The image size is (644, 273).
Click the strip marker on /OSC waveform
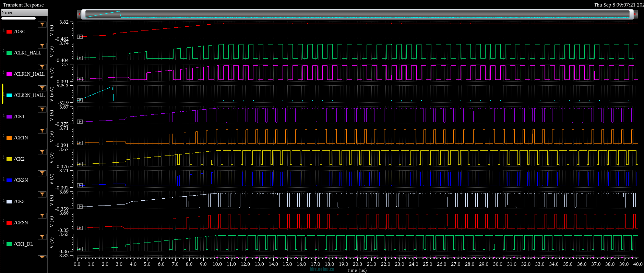click(x=80, y=37)
